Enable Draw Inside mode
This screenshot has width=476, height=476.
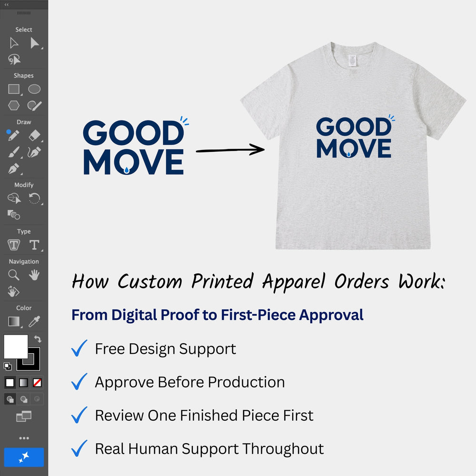[37, 399]
